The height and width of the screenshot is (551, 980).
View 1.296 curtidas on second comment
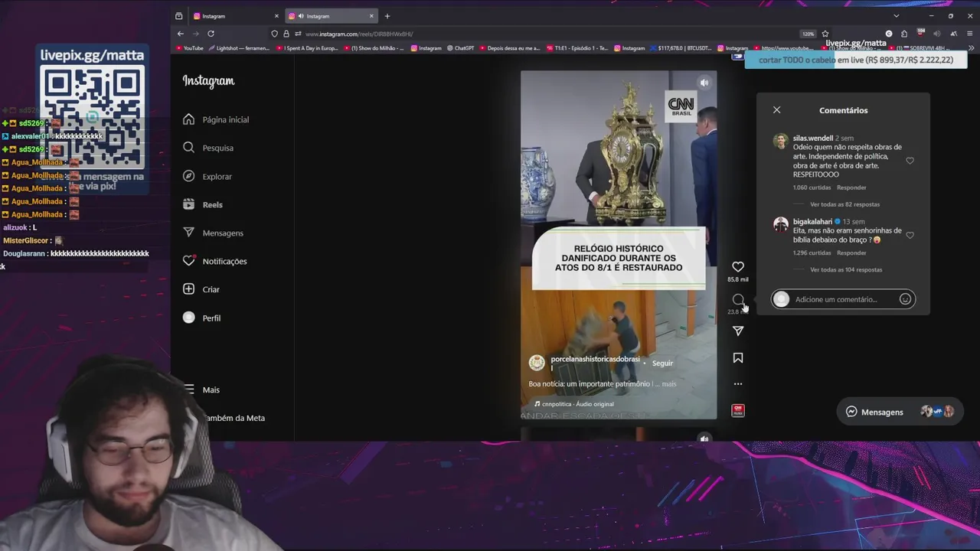[x=812, y=253]
